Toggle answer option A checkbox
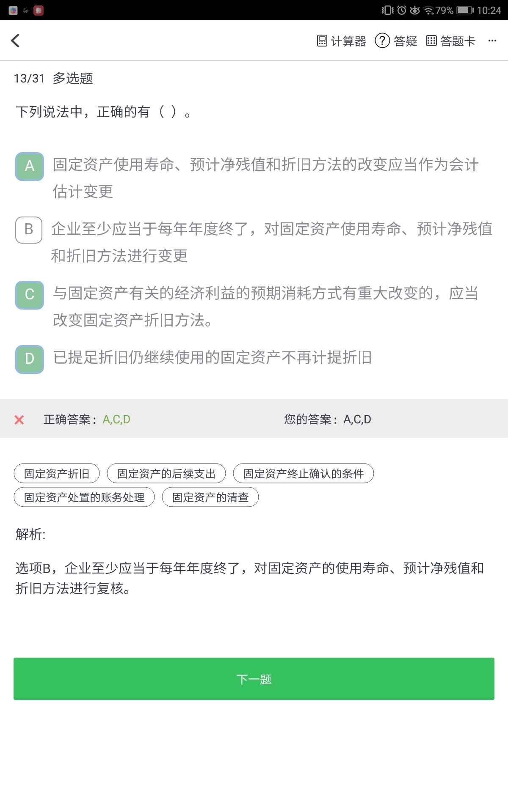 point(30,166)
